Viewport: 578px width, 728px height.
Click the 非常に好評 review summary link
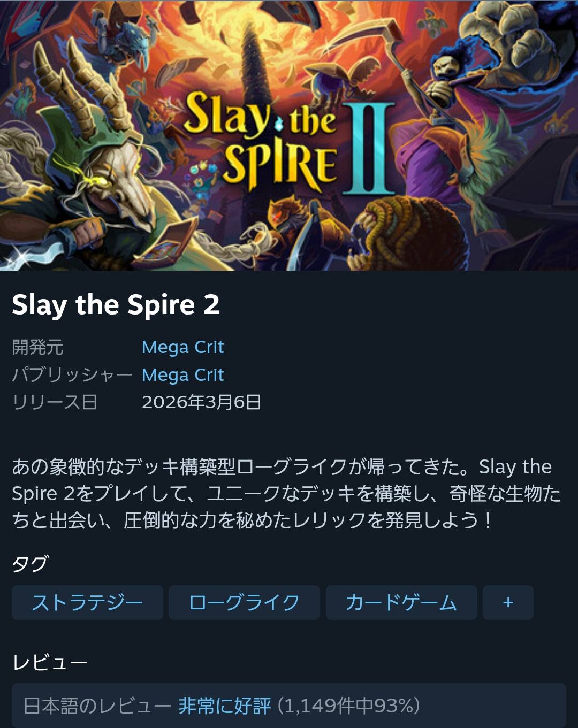click(x=225, y=706)
